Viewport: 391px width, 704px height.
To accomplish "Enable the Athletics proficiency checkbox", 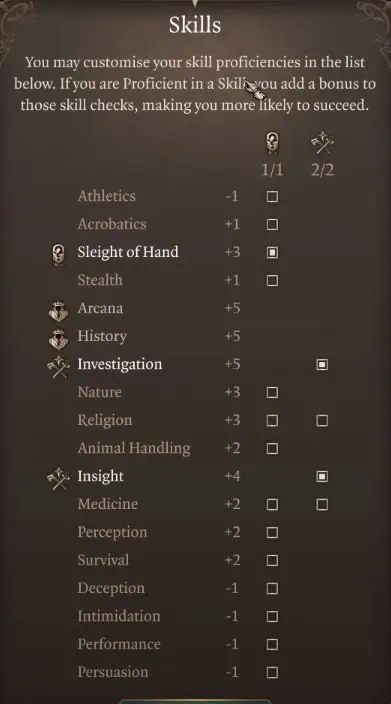I will click(x=272, y=197).
